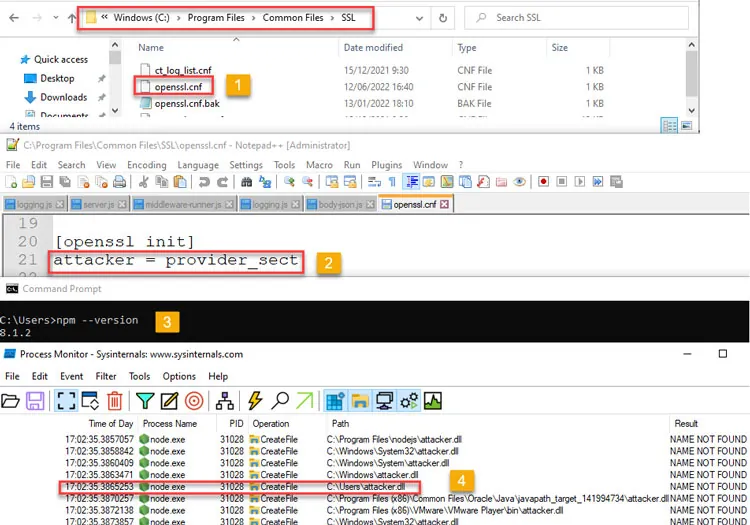Click the binoculars Find icon in Notepad++
Screen dimensions: 750x525
coord(247,182)
